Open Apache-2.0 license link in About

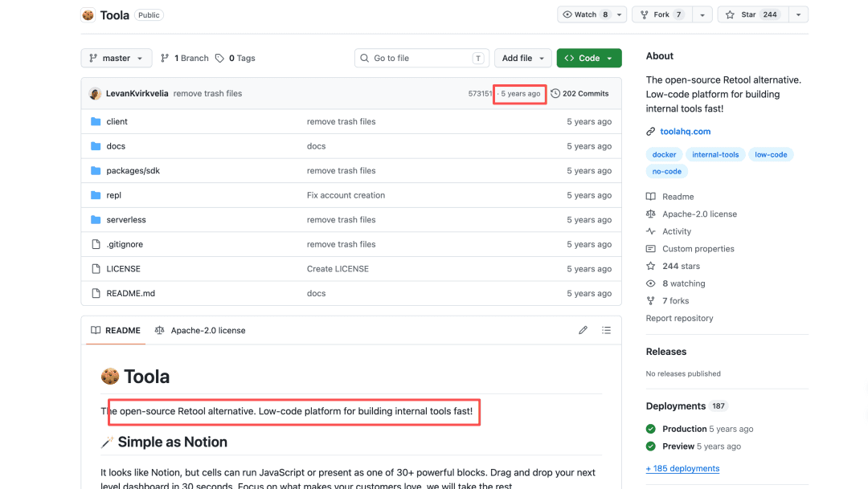click(x=699, y=214)
